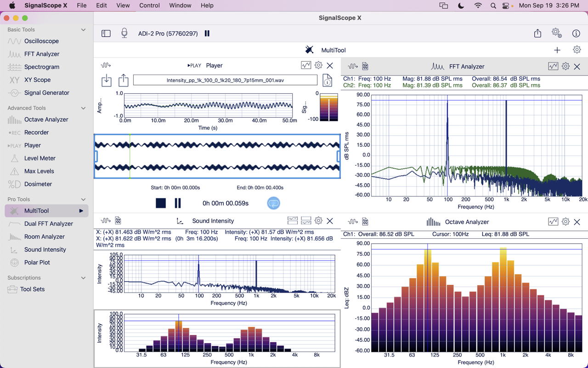
Task: Click signal input icon in Sound Intensity
Action: coord(106,221)
